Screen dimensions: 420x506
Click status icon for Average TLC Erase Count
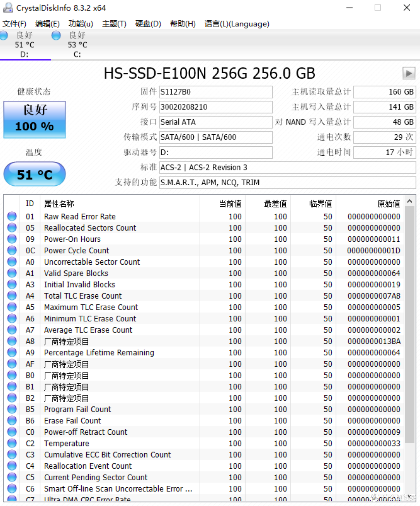[x=12, y=329]
